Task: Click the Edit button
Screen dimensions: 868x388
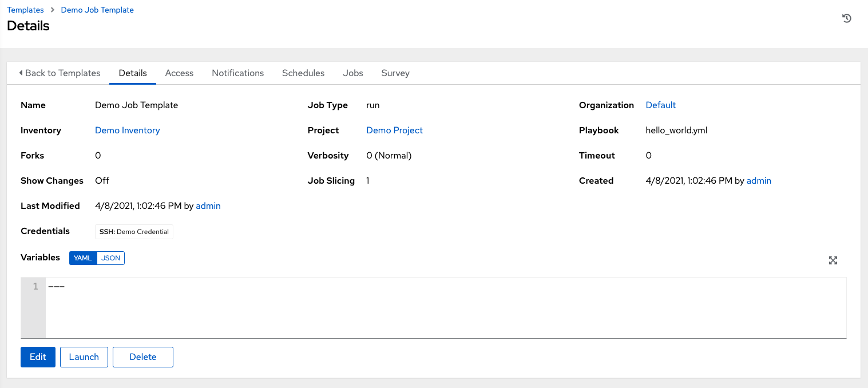Action: (x=38, y=357)
